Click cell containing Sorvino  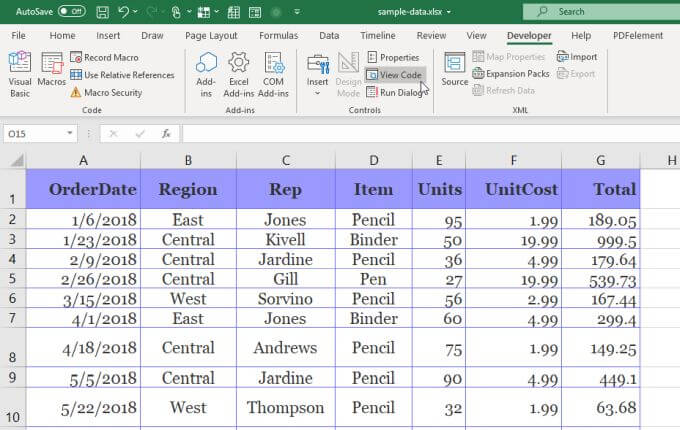(x=286, y=299)
